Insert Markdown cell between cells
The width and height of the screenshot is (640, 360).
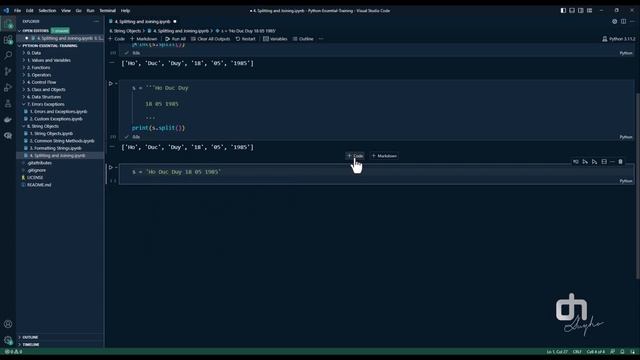click(x=384, y=156)
